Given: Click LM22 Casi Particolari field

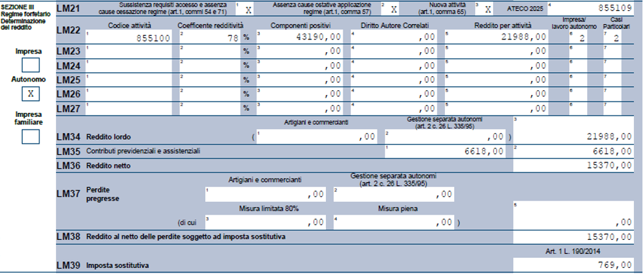Looking at the screenshot, I should [612, 37].
